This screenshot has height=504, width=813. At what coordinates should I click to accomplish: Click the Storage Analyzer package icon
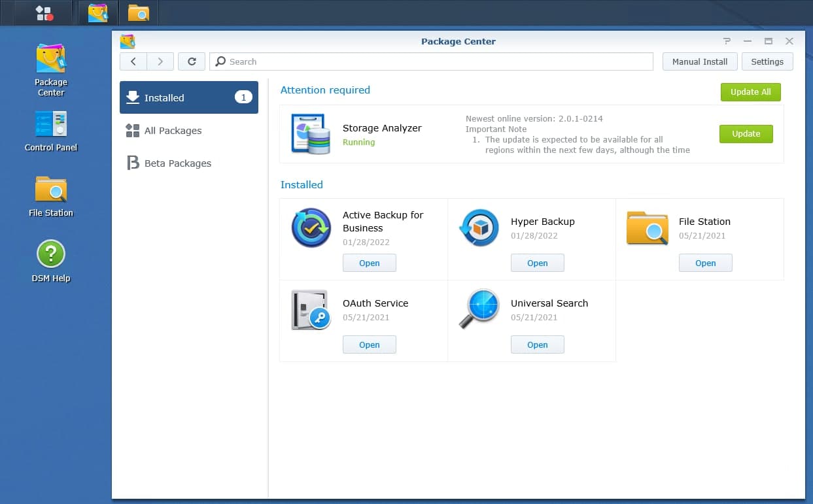pos(311,134)
